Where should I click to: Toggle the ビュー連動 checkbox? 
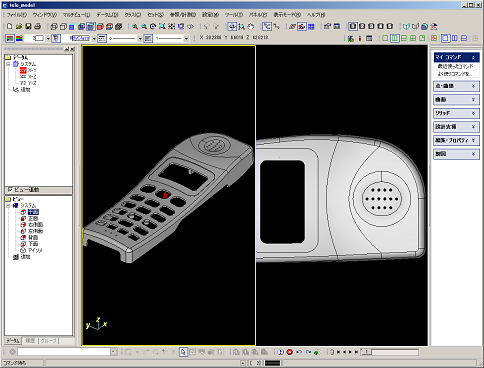point(10,190)
